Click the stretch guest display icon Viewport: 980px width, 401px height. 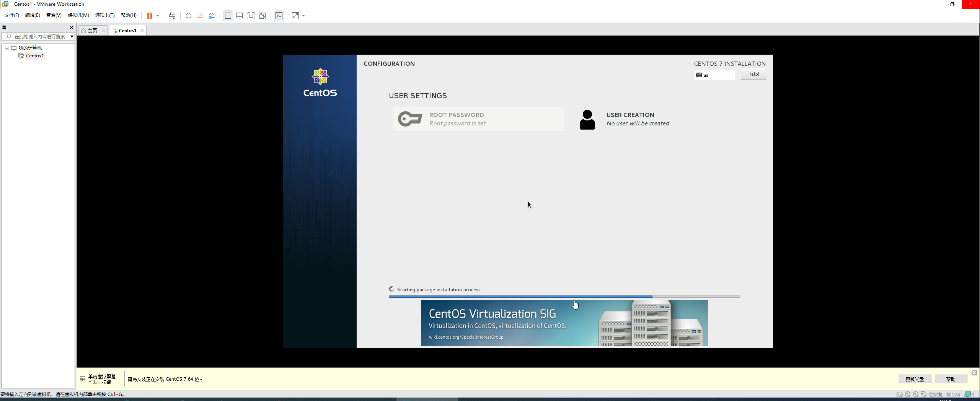coord(295,16)
